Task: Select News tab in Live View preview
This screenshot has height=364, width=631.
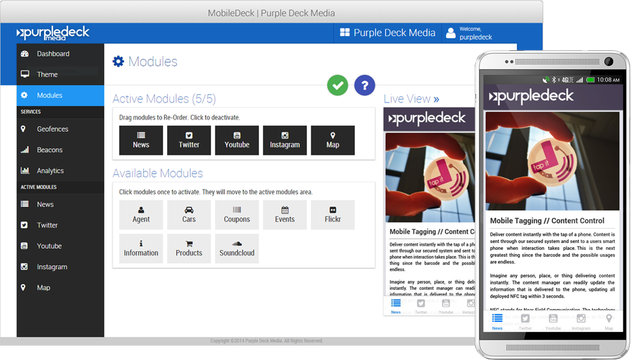Action: coord(396,306)
